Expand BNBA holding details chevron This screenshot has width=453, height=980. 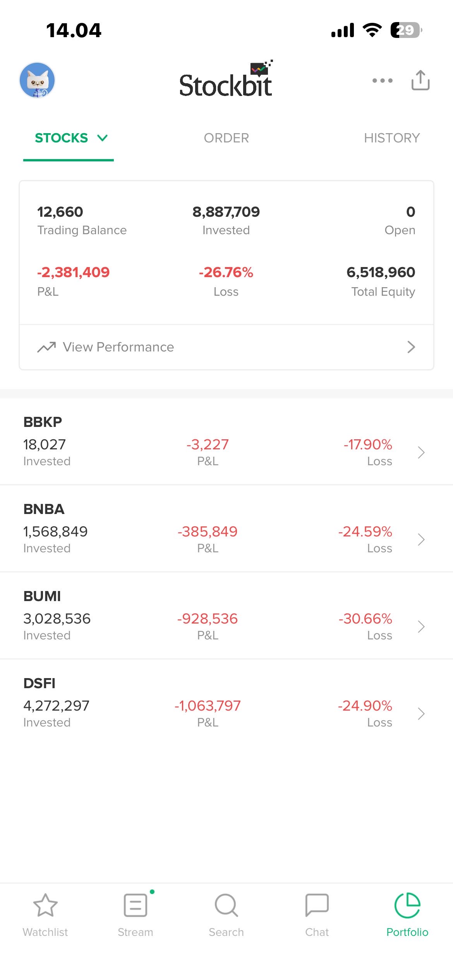pyautogui.click(x=421, y=539)
